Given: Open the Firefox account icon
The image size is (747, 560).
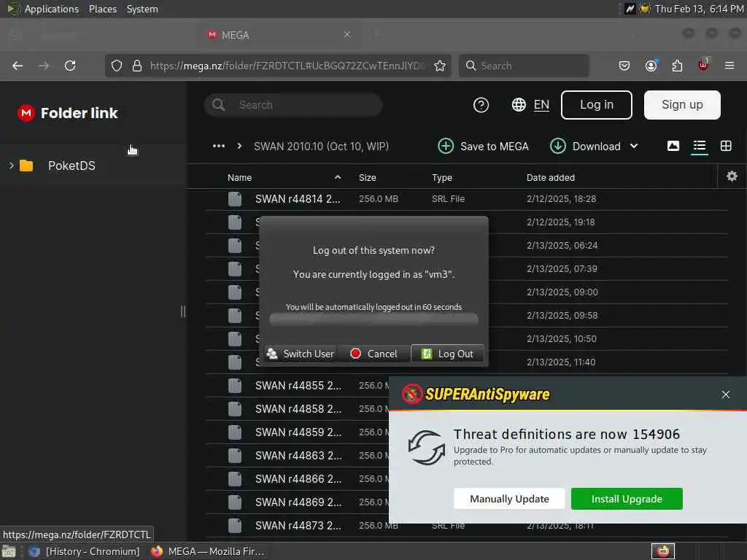Looking at the screenshot, I should [651, 66].
